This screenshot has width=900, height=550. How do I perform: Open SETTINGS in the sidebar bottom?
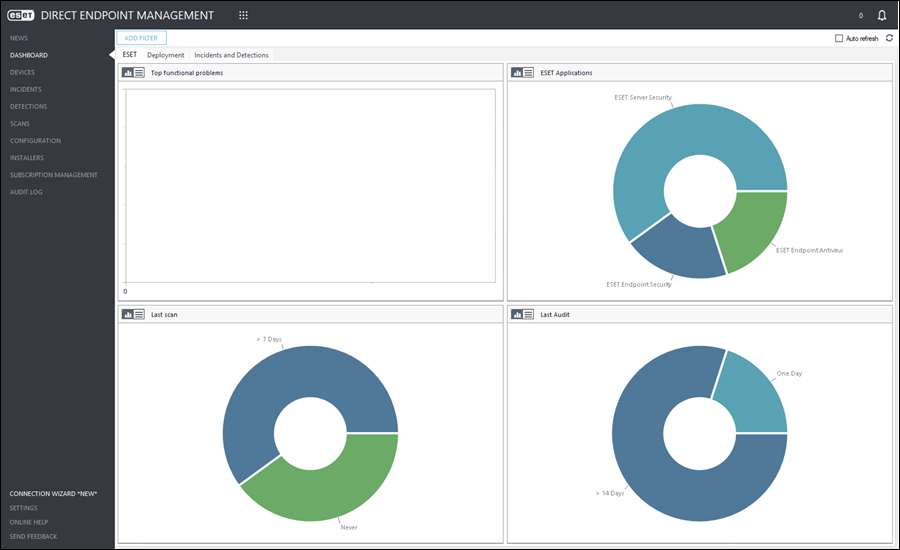[24, 508]
